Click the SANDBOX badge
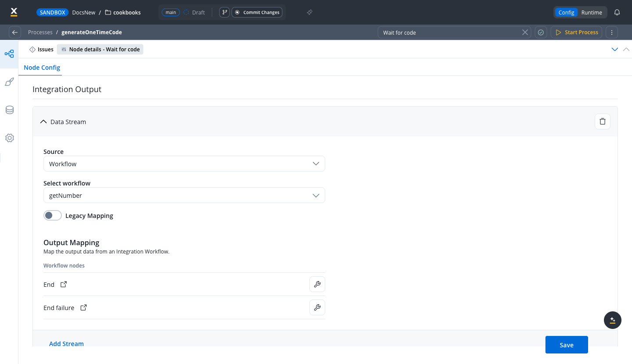This screenshot has height=364, width=632. coord(52,12)
